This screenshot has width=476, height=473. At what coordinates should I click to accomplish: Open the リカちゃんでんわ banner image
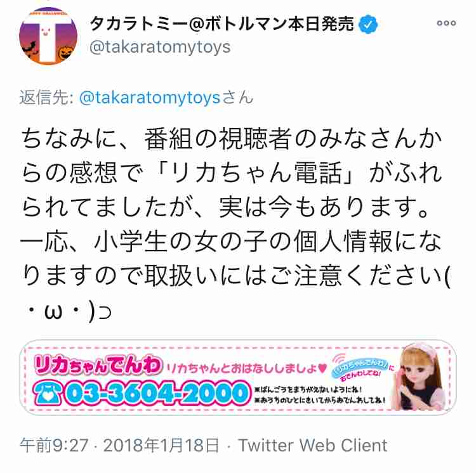(x=238, y=377)
